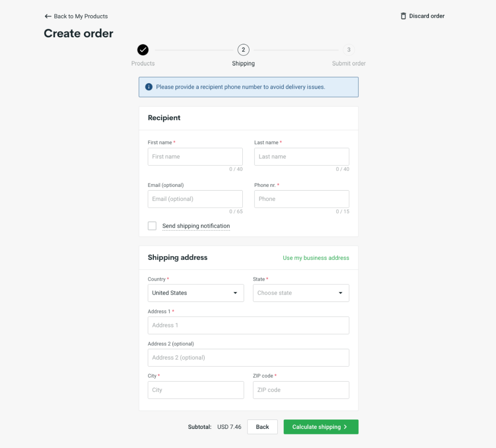The height and width of the screenshot is (448, 496).
Task: Enable Send shipping notification checkbox
Action: pyautogui.click(x=152, y=226)
